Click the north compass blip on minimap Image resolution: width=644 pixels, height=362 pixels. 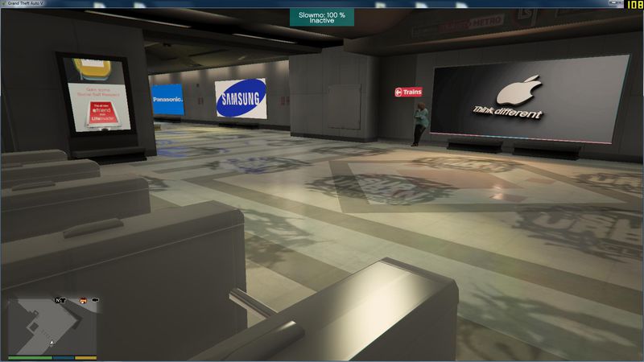[58, 300]
